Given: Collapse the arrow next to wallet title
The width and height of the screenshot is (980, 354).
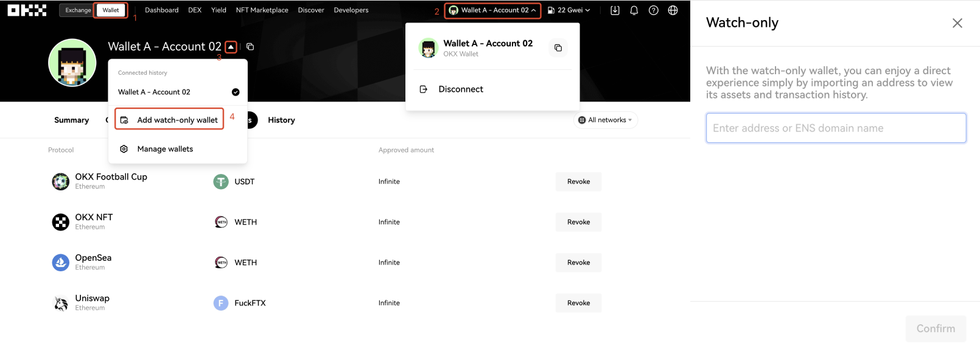Looking at the screenshot, I should click(x=231, y=47).
